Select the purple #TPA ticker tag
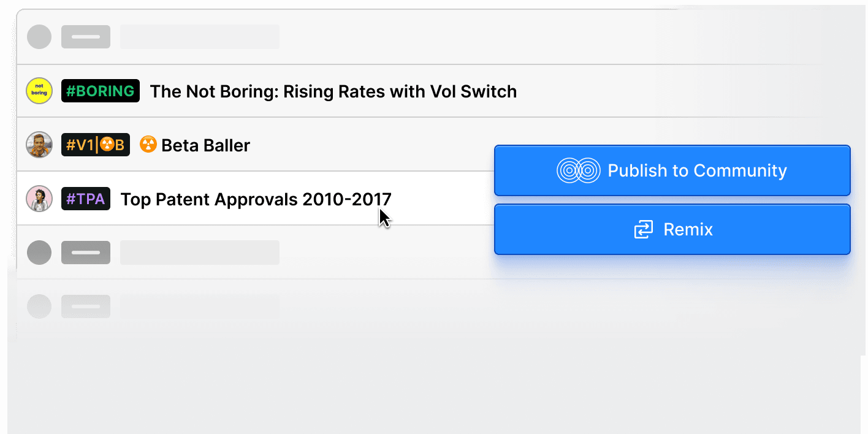Screen dimensions: 868x434 [x=86, y=199]
